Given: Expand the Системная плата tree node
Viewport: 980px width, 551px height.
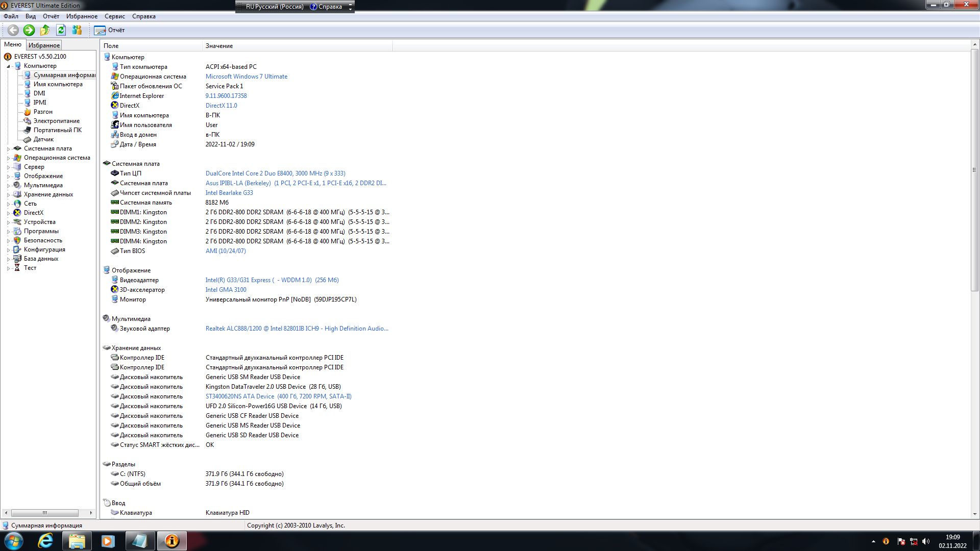Looking at the screenshot, I should 8,149.
